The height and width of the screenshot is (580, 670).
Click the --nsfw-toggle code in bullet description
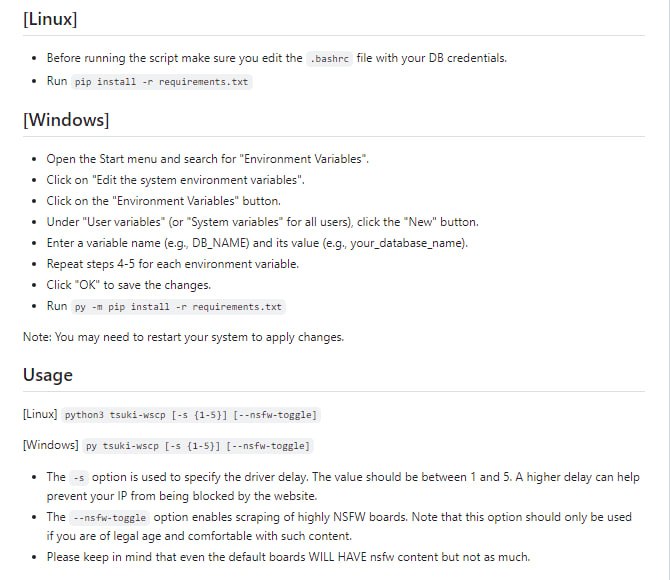tap(110, 518)
